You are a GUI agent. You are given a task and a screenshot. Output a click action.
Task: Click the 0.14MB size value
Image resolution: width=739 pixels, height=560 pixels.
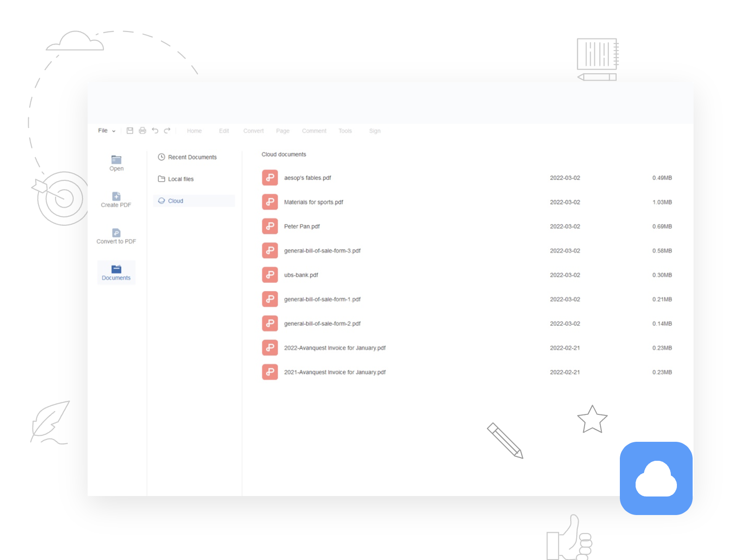[x=662, y=324]
